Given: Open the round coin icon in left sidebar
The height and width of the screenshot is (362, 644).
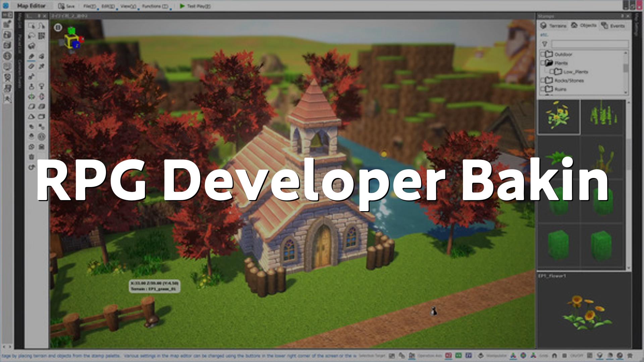Looking at the screenshot, I should [x=8, y=56].
